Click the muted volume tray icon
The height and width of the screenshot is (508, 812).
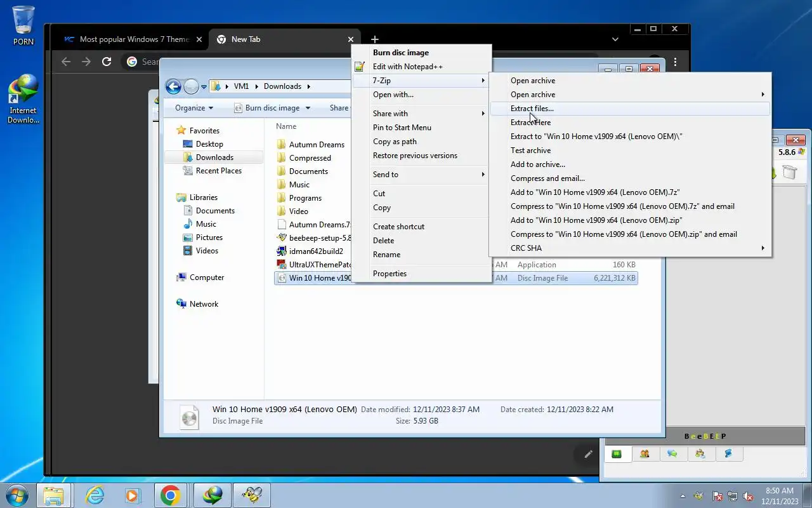(749, 497)
